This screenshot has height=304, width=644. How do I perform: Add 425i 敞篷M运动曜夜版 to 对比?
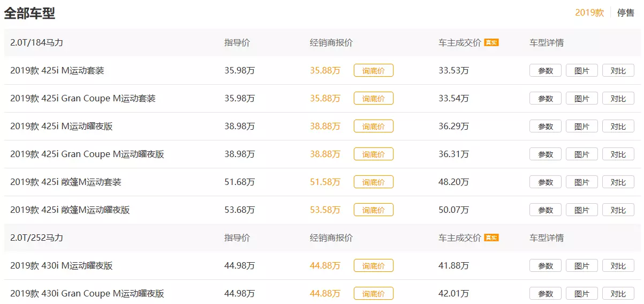[x=618, y=210]
